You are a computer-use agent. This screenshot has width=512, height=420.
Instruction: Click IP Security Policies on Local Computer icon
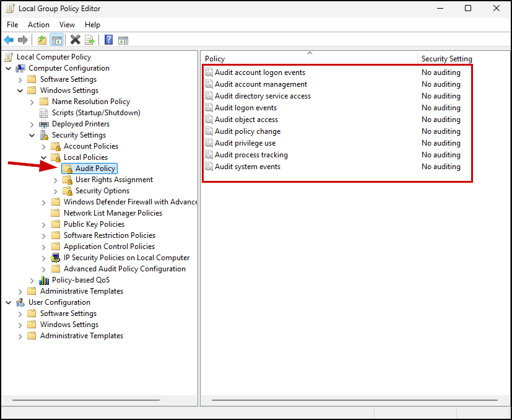point(56,258)
